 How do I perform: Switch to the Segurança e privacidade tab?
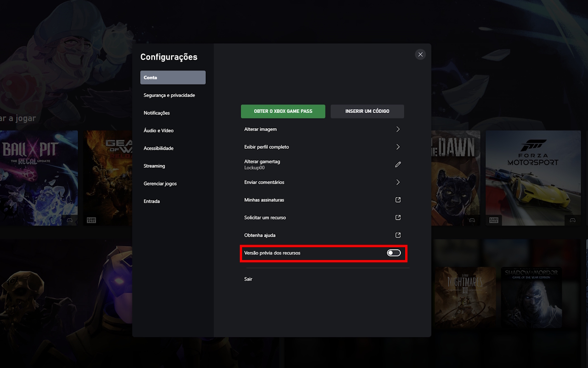[x=170, y=95]
